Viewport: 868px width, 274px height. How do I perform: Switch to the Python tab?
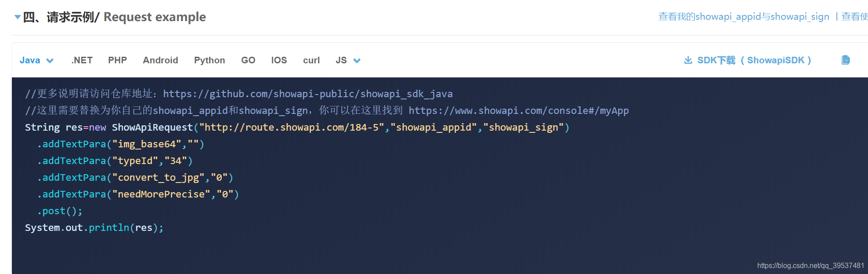(210, 60)
